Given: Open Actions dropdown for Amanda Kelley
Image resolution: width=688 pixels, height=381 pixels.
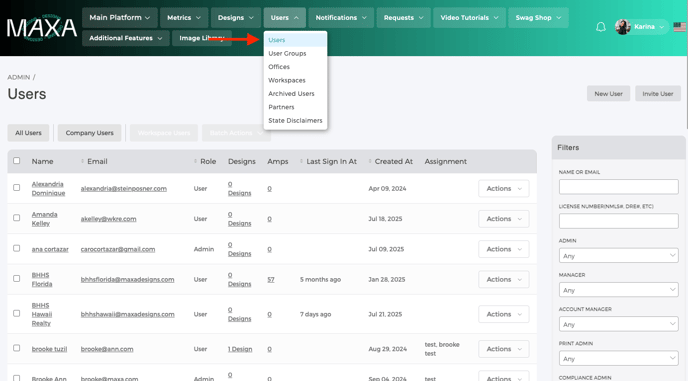Looking at the screenshot, I should click(504, 219).
